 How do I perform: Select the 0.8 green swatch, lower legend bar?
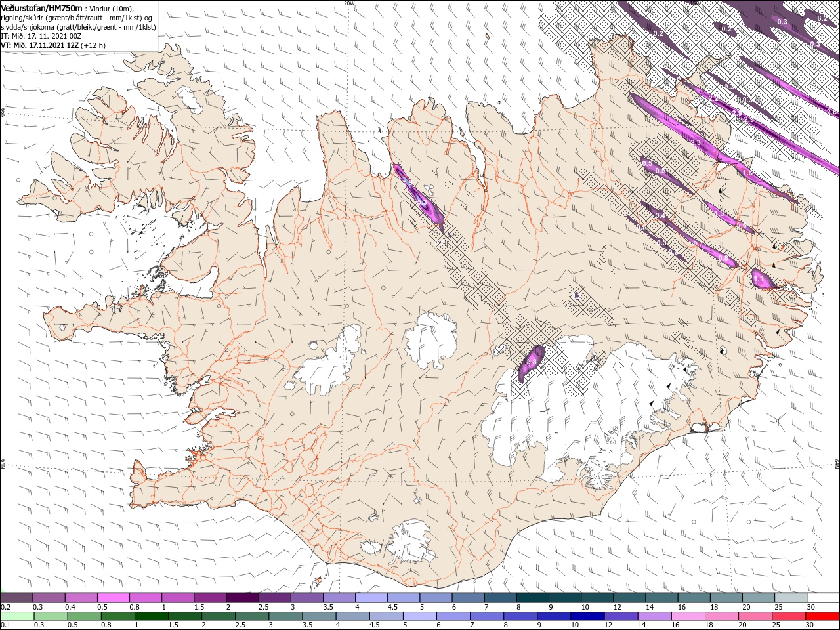coord(117,616)
